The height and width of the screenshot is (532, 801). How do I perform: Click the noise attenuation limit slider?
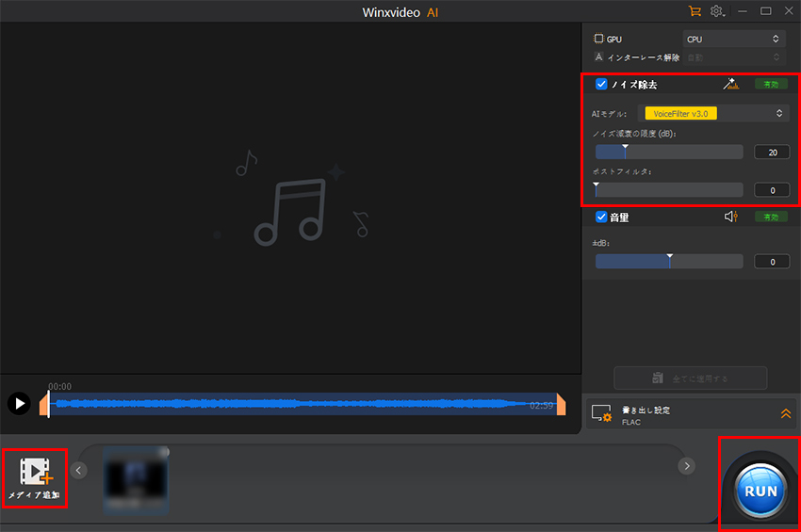669,153
